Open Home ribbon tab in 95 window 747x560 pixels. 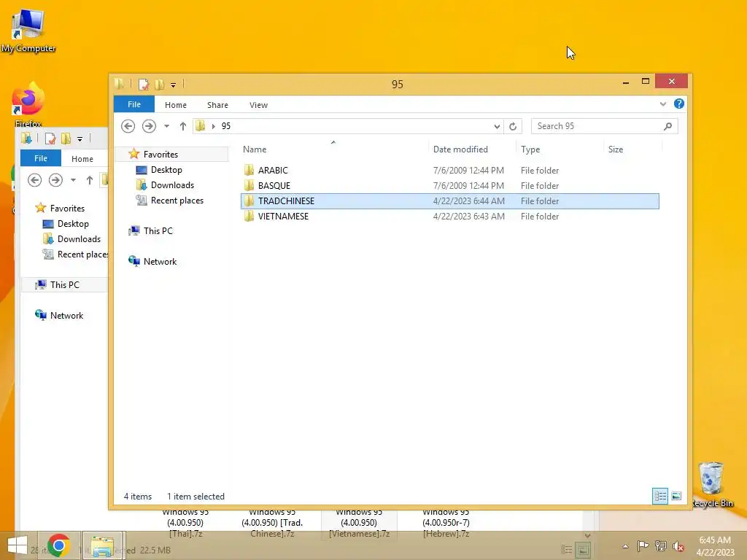pos(176,105)
